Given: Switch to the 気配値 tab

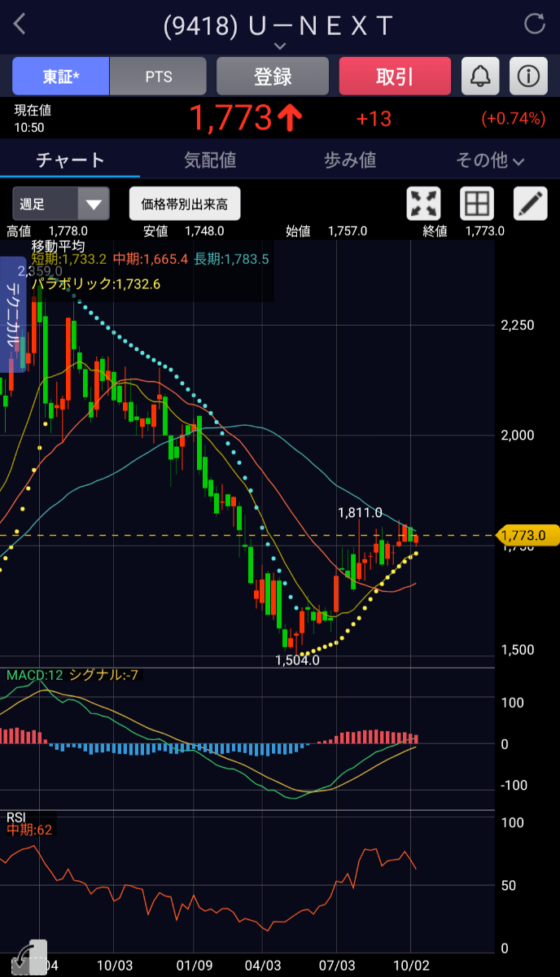Looking at the screenshot, I should [210, 160].
